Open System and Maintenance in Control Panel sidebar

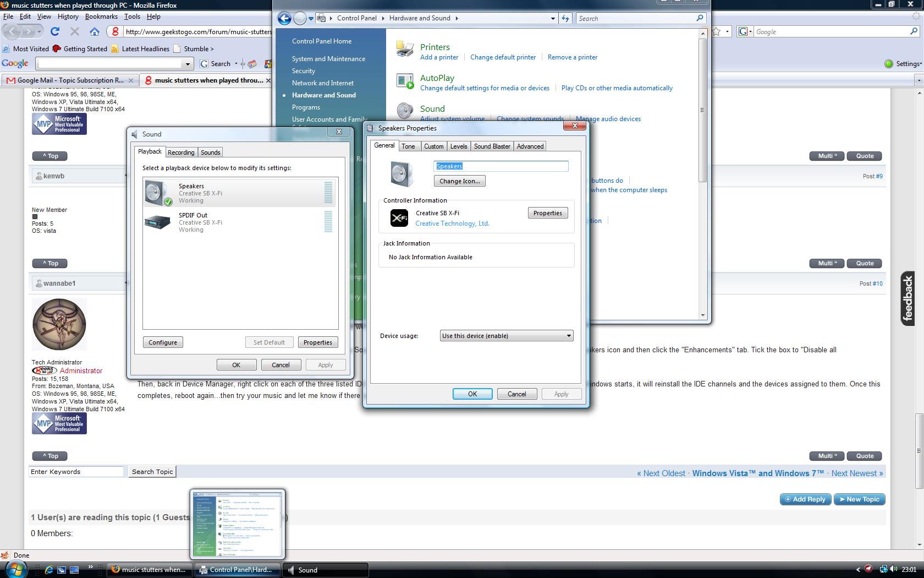pos(328,59)
